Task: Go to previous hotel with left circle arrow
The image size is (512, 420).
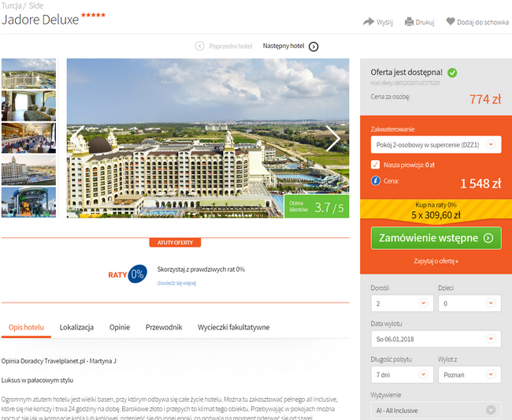Action: [199, 46]
